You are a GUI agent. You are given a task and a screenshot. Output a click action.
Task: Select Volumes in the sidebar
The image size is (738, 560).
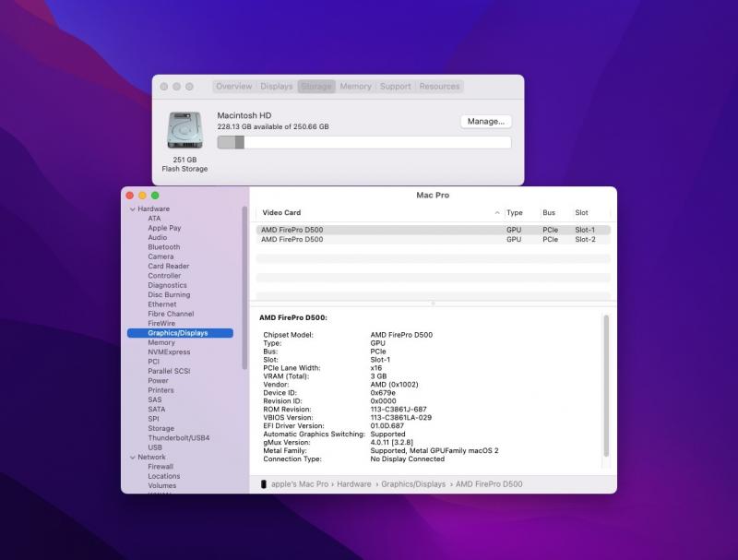(x=162, y=485)
